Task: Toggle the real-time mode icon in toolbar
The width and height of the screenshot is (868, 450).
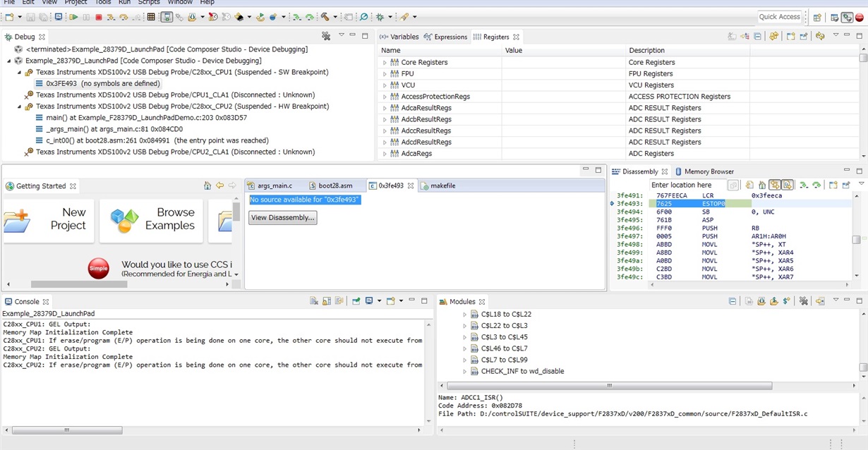Action: (x=212, y=17)
